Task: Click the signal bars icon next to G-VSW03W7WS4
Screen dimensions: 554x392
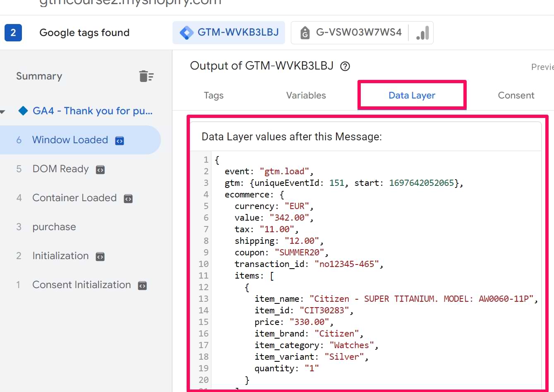Action: (422, 33)
